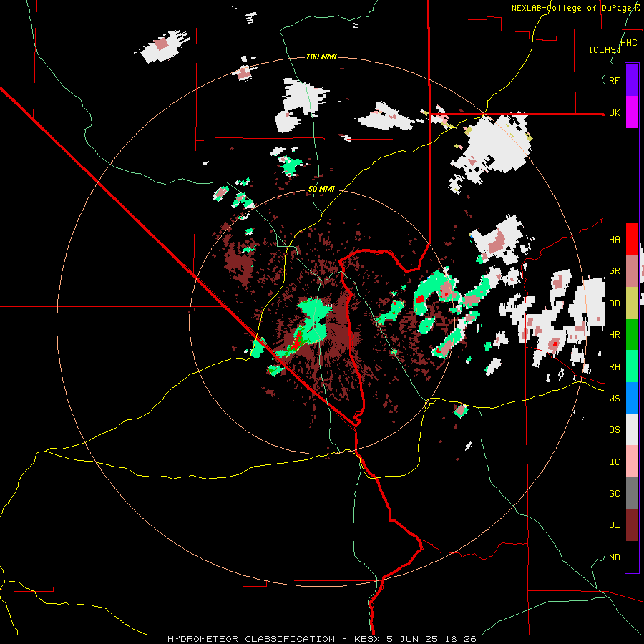Viewport: 644px width, 644px height.
Task: Click the 'RA' legend label
Action: (x=614, y=367)
